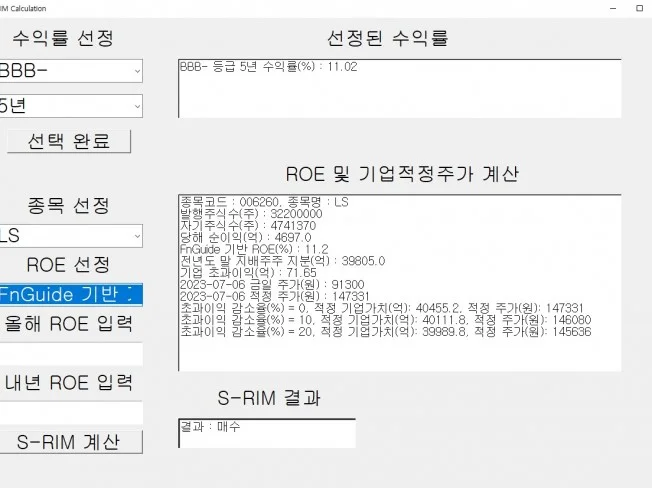The width and height of the screenshot is (652, 488).
Task: Expand the FnGuide 기반 ROE dropdown
Action: pos(70,294)
